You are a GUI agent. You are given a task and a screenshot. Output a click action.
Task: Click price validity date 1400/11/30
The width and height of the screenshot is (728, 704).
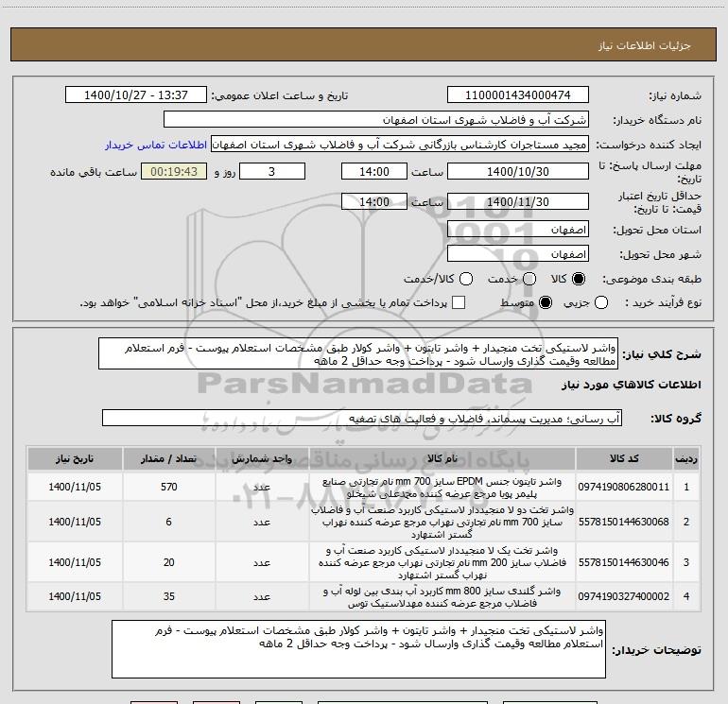tap(518, 201)
